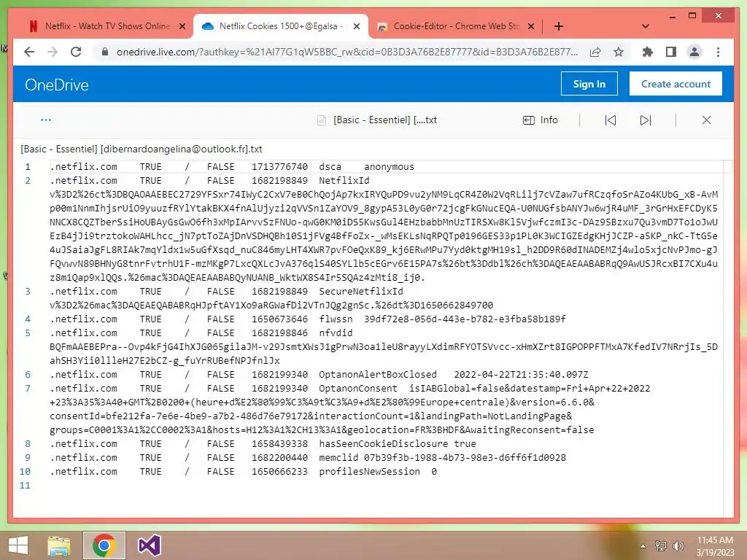The height and width of the screenshot is (560, 747).
Task: Open the Chrome three-dot menu
Action: click(x=719, y=52)
